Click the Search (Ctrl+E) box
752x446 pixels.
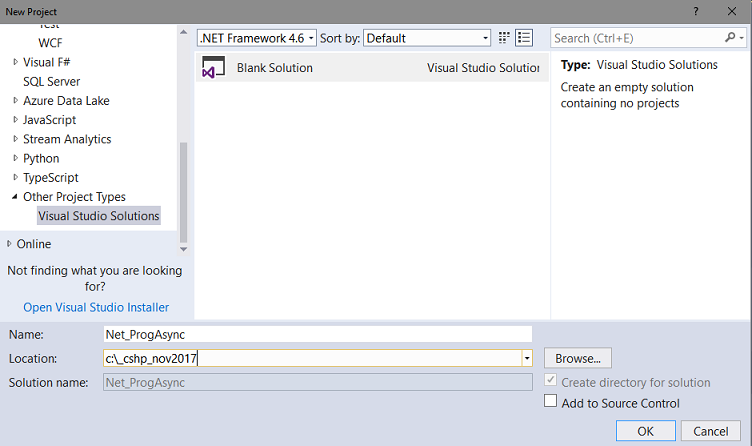(638, 38)
